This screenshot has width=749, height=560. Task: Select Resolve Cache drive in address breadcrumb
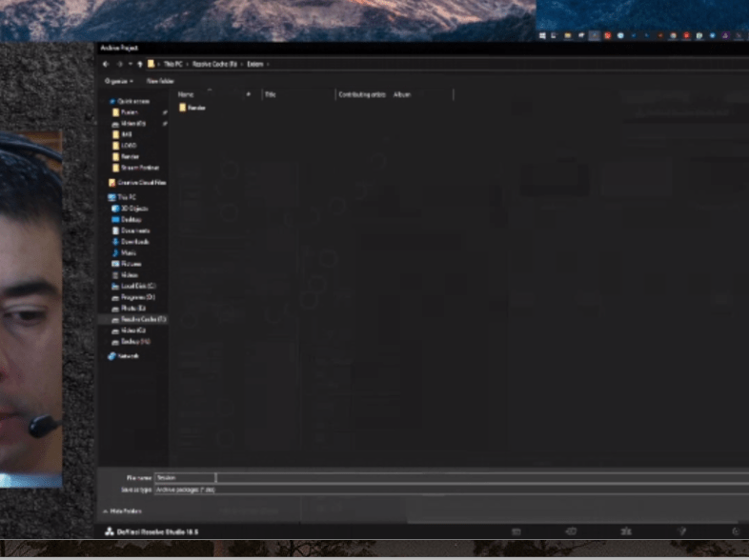tap(214, 64)
